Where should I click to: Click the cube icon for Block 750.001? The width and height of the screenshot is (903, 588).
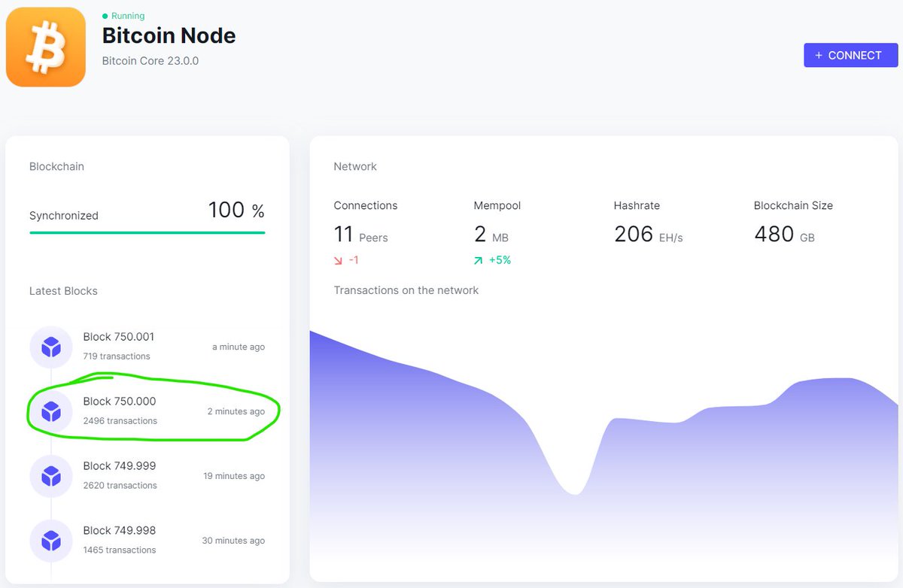pyautogui.click(x=51, y=347)
